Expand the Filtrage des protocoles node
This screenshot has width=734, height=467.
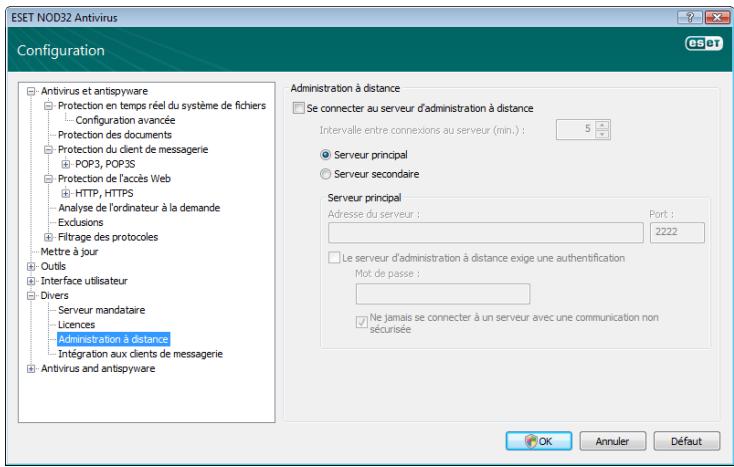tap(48, 237)
